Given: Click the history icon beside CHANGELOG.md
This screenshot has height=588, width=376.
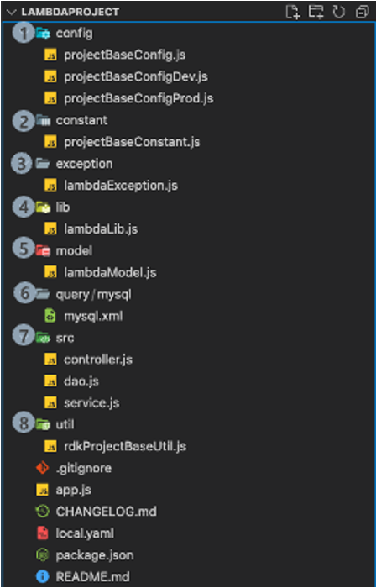Looking at the screenshot, I should pyautogui.click(x=42, y=512).
